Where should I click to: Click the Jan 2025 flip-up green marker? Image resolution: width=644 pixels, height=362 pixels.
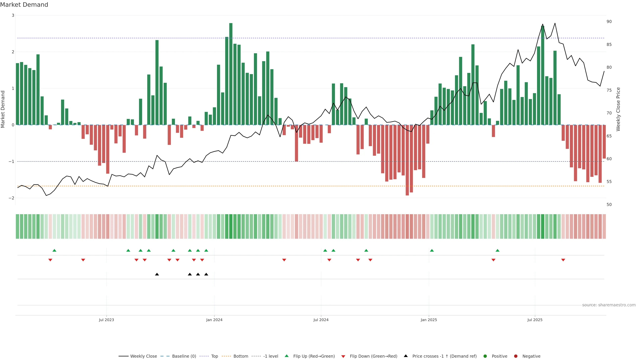tap(432, 250)
